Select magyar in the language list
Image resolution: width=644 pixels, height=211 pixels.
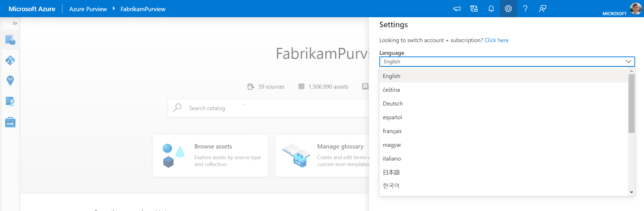[x=504, y=145]
